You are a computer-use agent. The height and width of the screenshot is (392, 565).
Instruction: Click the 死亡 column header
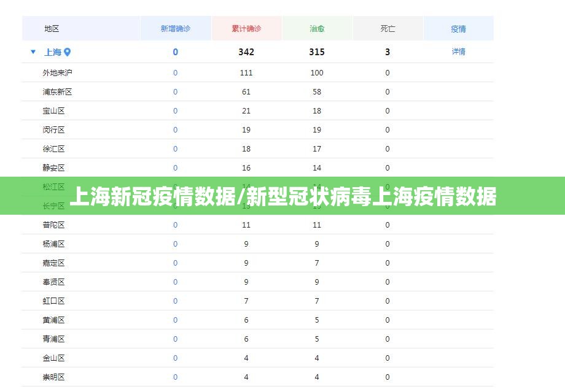(388, 29)
